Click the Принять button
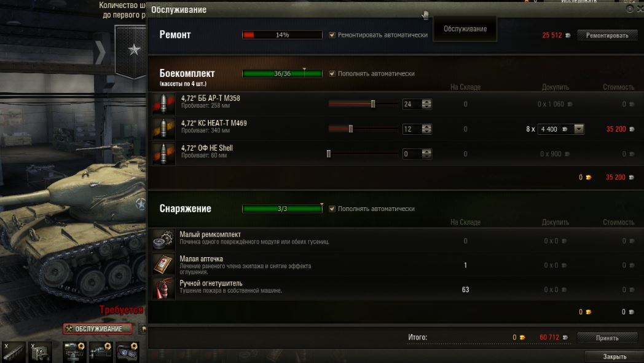 [x=607, y=338]
